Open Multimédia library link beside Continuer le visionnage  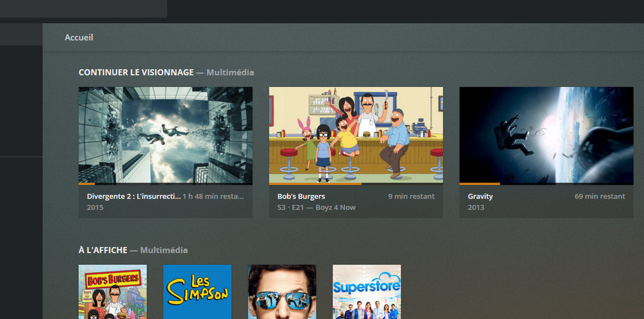pos(230,72)
